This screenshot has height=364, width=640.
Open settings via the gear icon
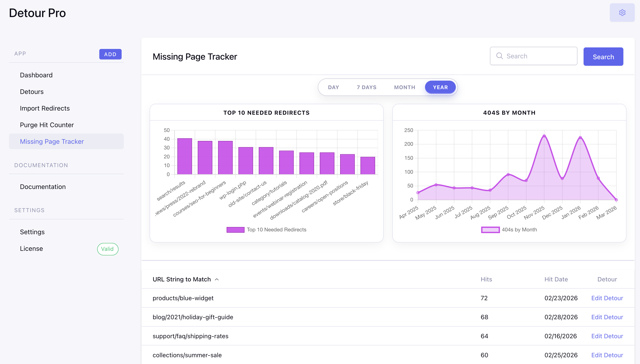[x=622, y=12]
